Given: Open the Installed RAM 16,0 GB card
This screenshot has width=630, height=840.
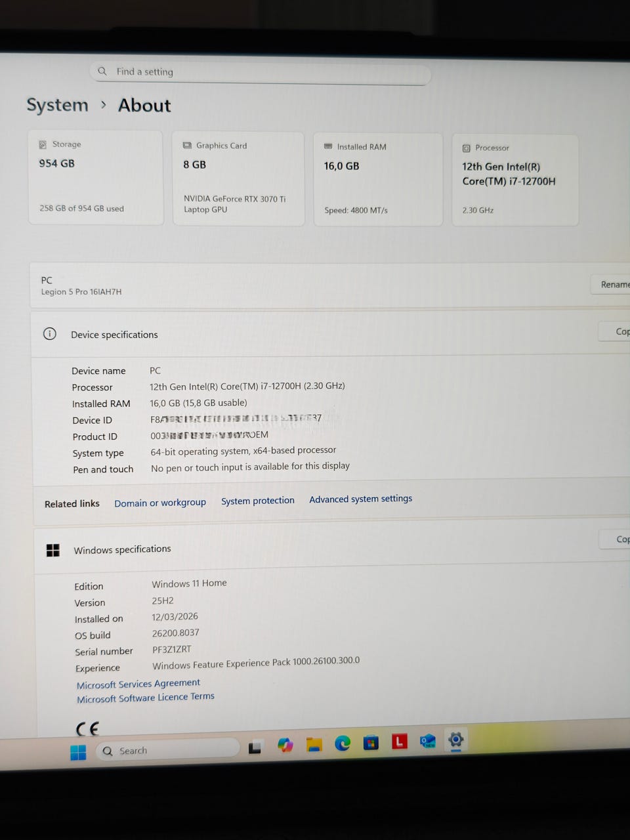Looking at the screenshot, I should 378,180.
